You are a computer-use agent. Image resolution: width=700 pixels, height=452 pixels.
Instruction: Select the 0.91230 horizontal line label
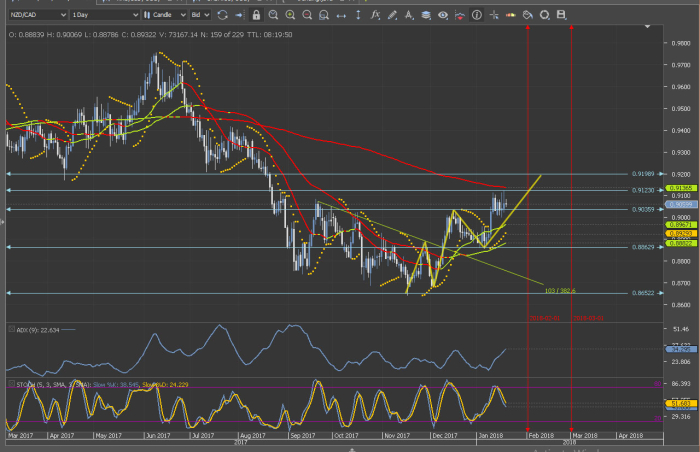pos(643,190)
